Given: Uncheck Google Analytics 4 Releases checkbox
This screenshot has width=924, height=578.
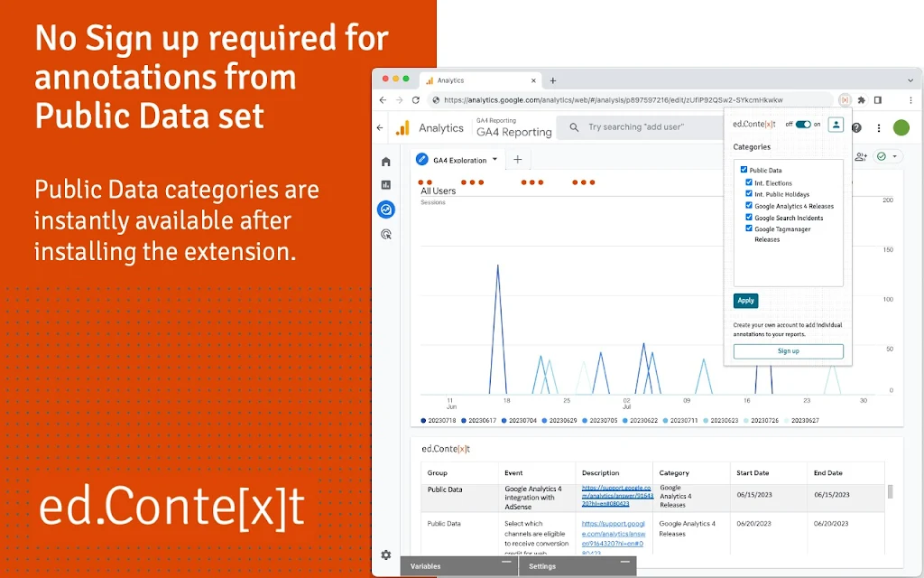Looking at the screenshot, I should click(x=749, y=205).
